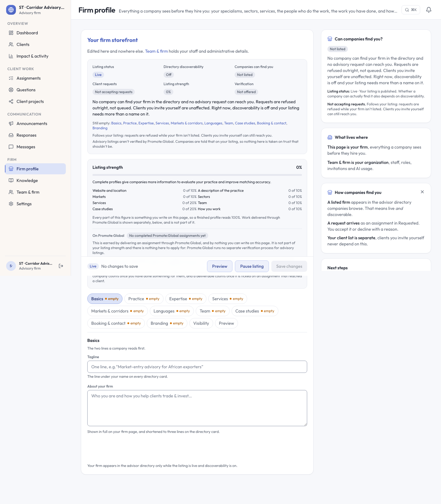Click 'Expertise' link in Still empty list
The height and width of the screenshot is (504, 441).
point(146,123)
